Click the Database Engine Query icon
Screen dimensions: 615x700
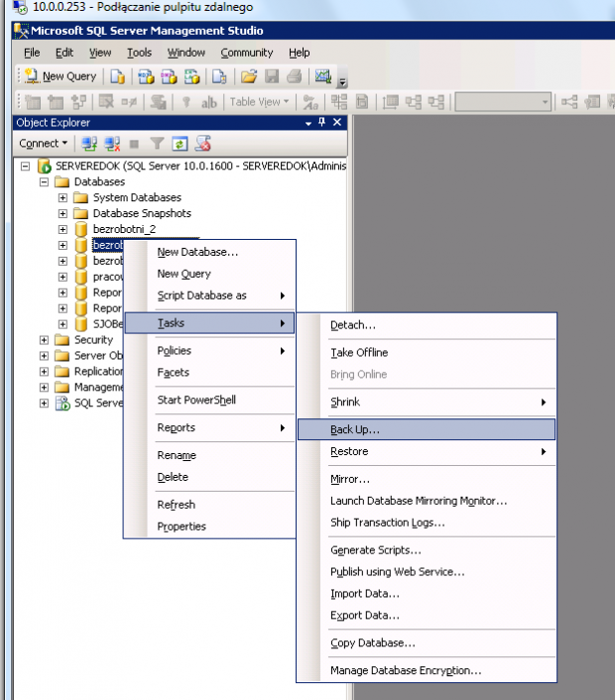[117, 76]
